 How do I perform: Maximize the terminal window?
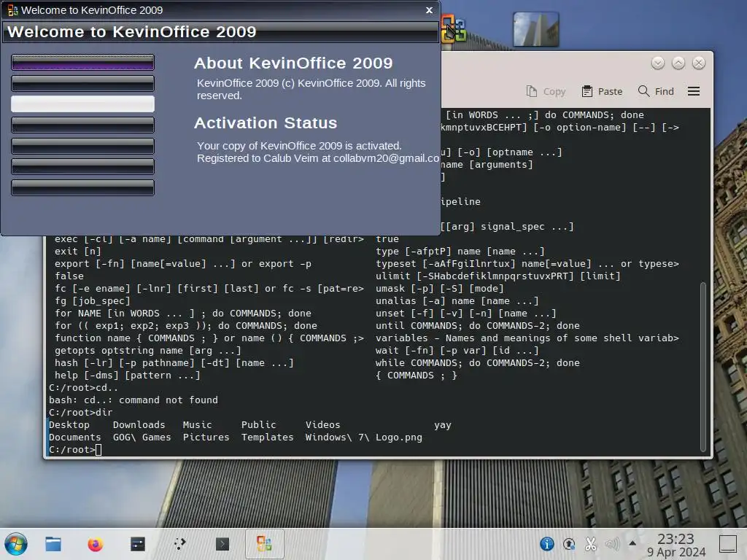click(678, 63)
